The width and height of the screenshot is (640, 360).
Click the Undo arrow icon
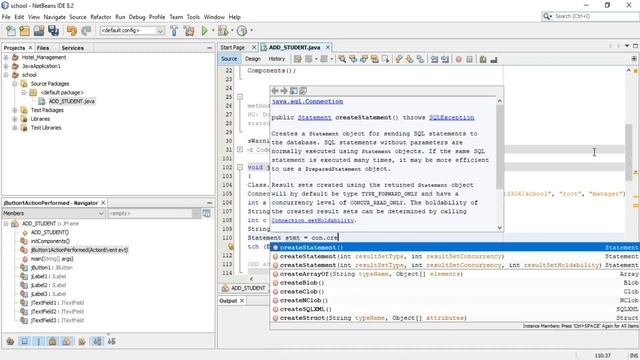coord(72,31)
